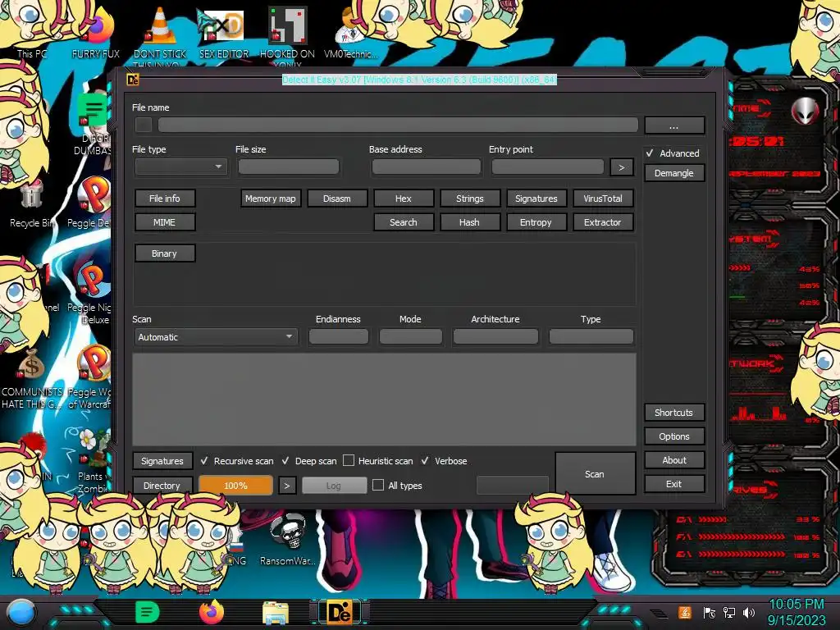The height and width of the screenshot is (630, 840).
Task: Open the About dialog
Action: pos(674,459)
